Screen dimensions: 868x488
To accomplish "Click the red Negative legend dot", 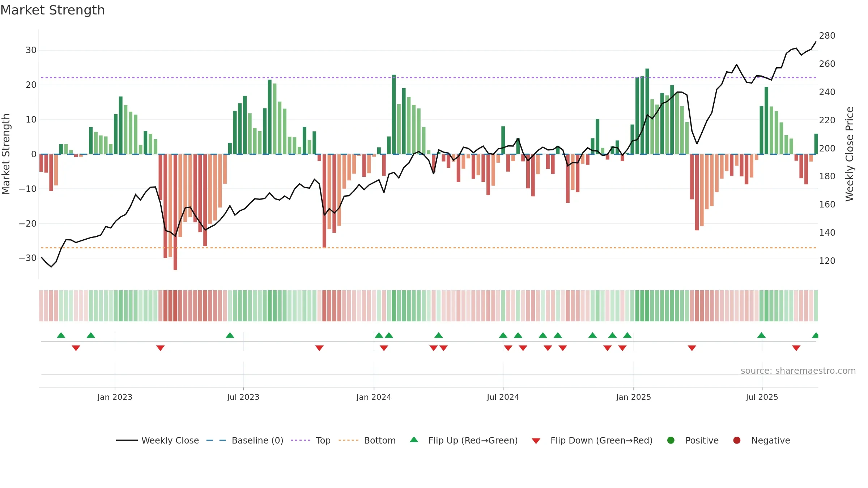I will [x=737, y=440].
